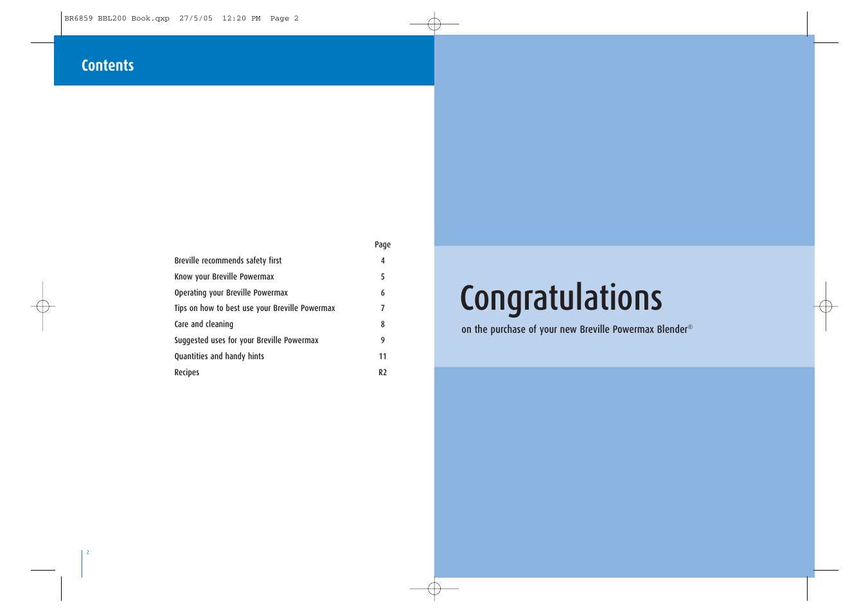
Task: Click page number 4 for safety first
Action: tap(383, 261)
